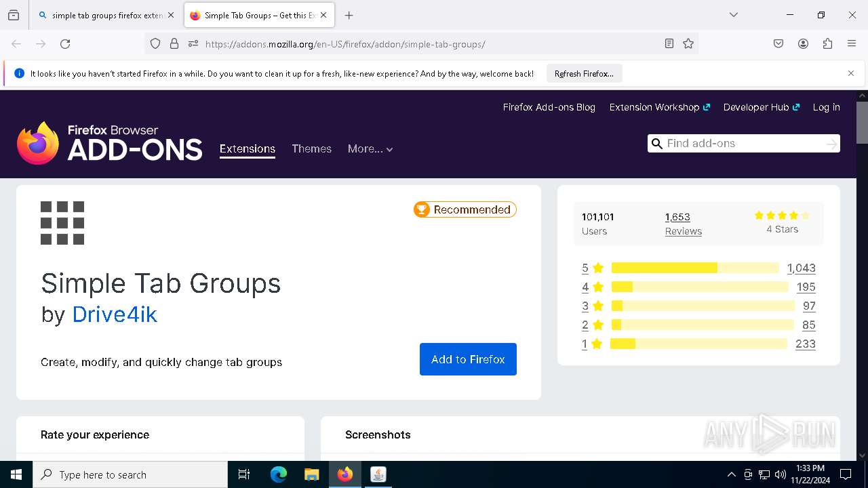
Task: Open the Extensions puzzle icon
Action: point(827,44)
